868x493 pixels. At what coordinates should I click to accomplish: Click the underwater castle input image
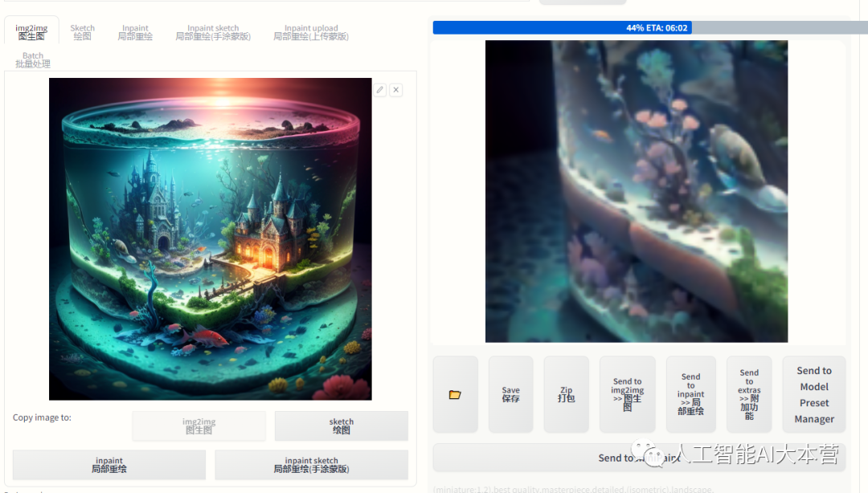[x=211, y=239]
